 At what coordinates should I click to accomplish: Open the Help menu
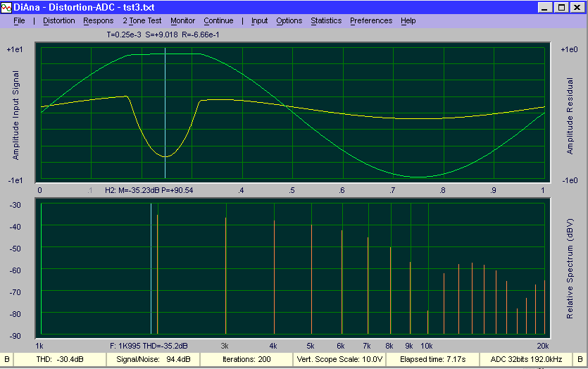(x=408, y=21)
